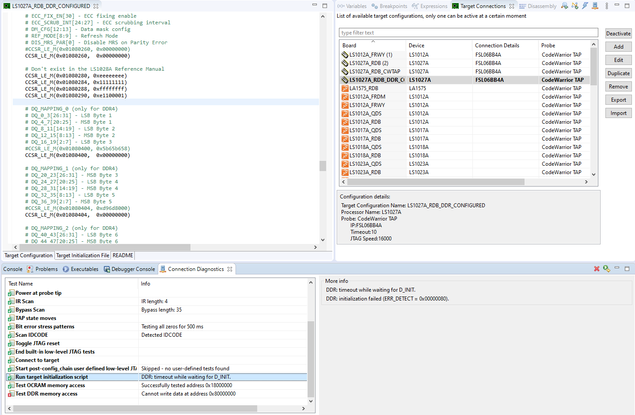635x415 pixels.
Task: Focus the type filter text field
Action: point(469,33)
